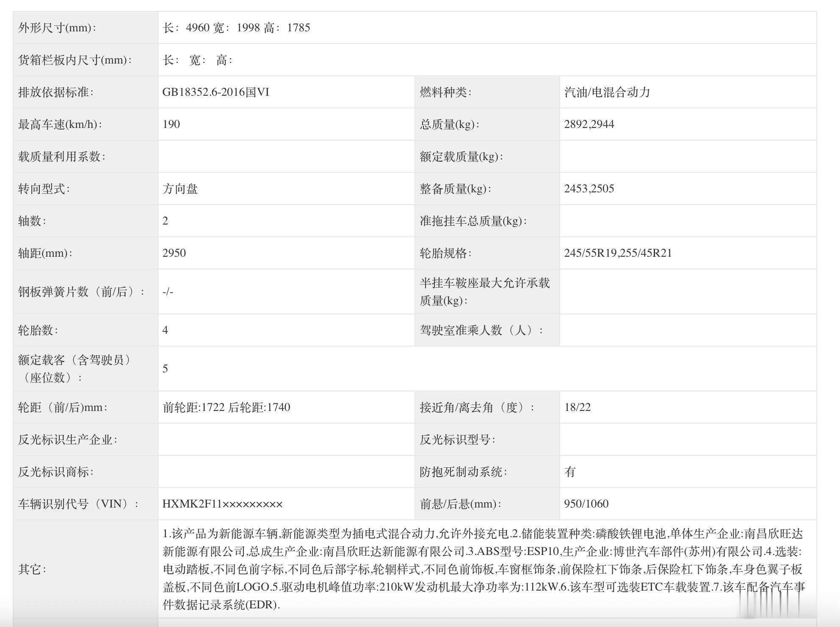Viewport: 840px width, 627px height.
Task: Click the '其它:' label cell
Action: pos(86,569)
